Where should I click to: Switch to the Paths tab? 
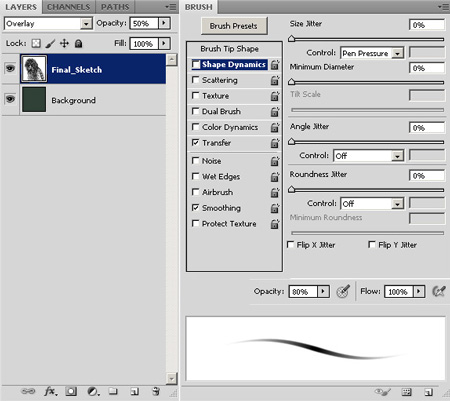coord(115,7)
